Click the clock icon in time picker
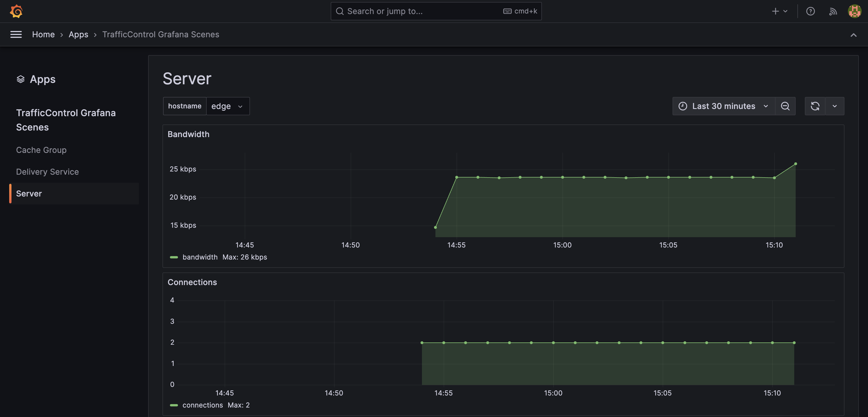This screenshot has width=868, height=417. [x=682, y=106]
